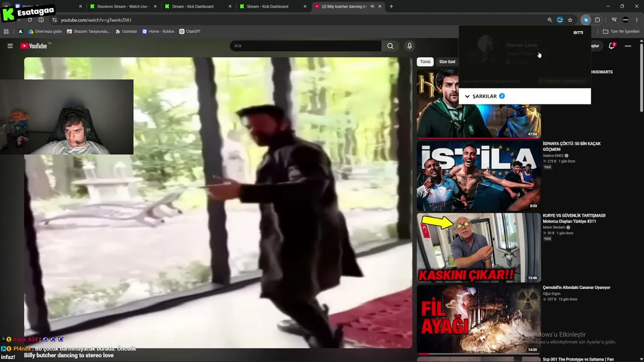
Task: Toggle the reading mode icon beside reload
Action: point(41,20)
